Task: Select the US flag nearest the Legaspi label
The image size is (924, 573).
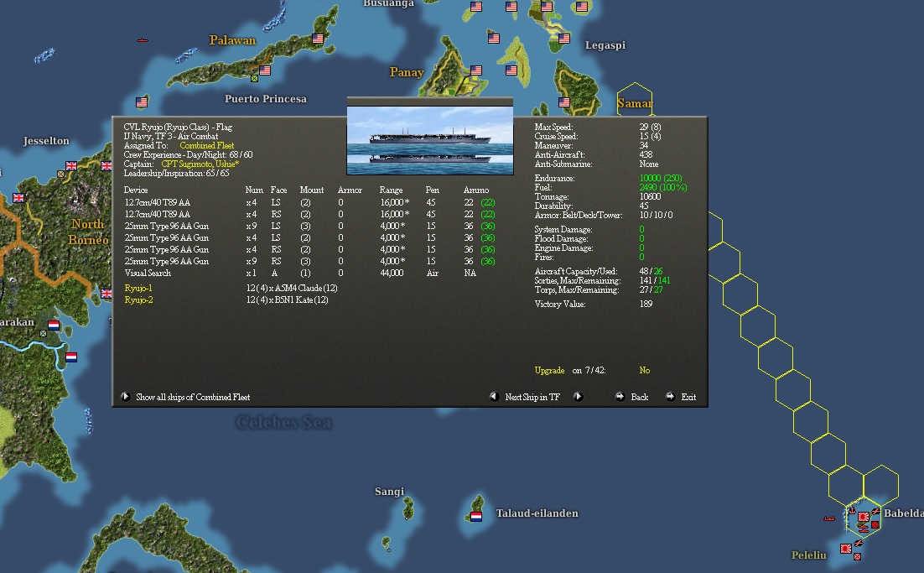Action: [x=564, y=39]
